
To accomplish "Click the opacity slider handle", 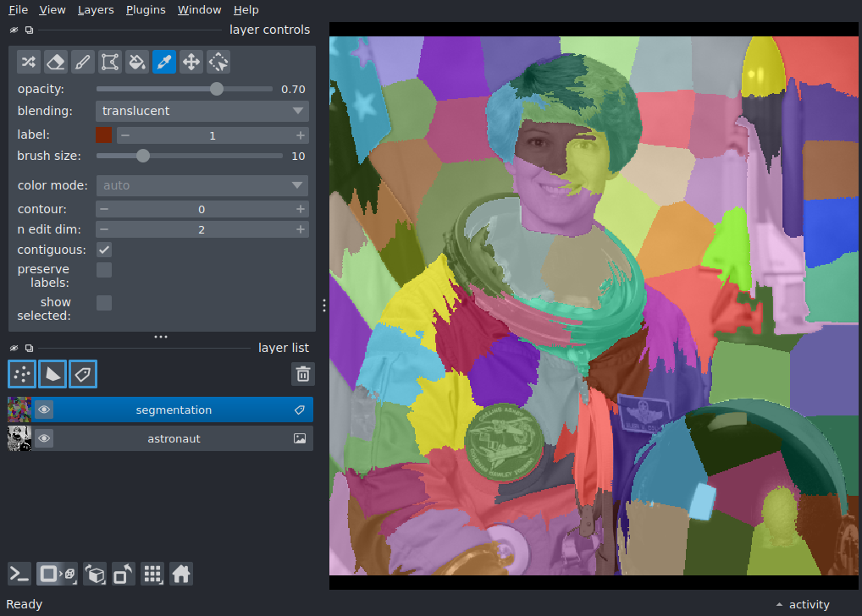I will point(217,89).
